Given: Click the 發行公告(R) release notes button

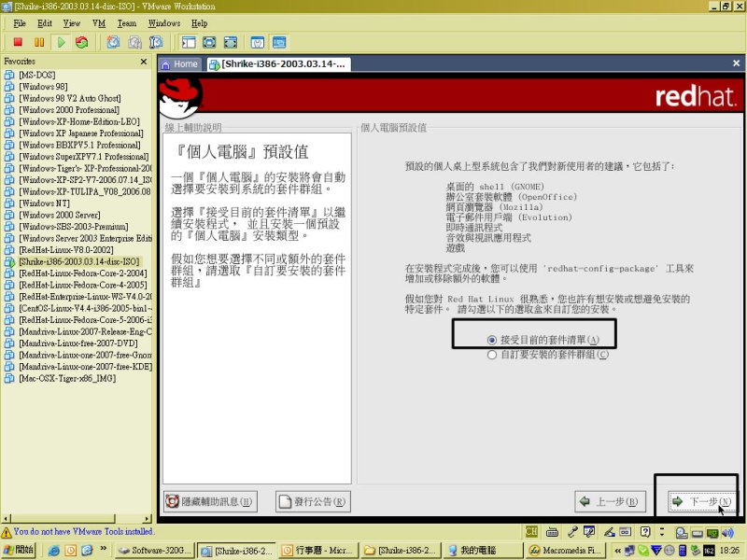Looking at the screenshot, I should click(x=313, y=501).
